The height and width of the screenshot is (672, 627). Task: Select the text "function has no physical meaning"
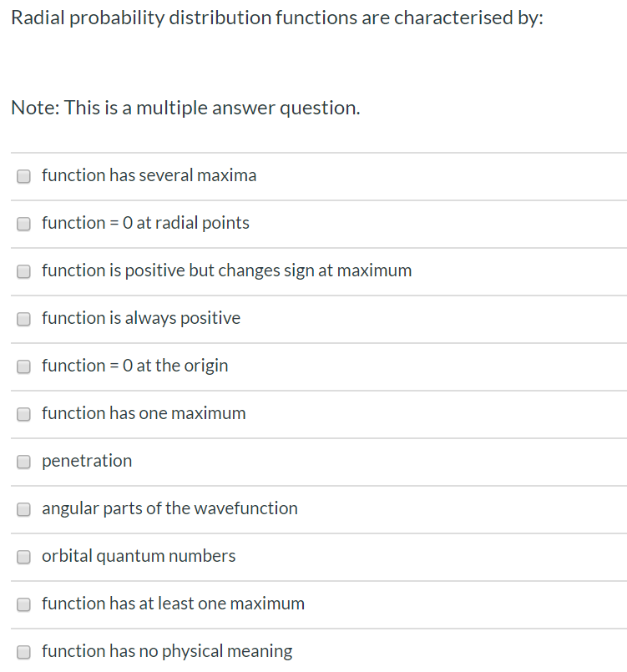pyautogui.click(x=166, y=651)
